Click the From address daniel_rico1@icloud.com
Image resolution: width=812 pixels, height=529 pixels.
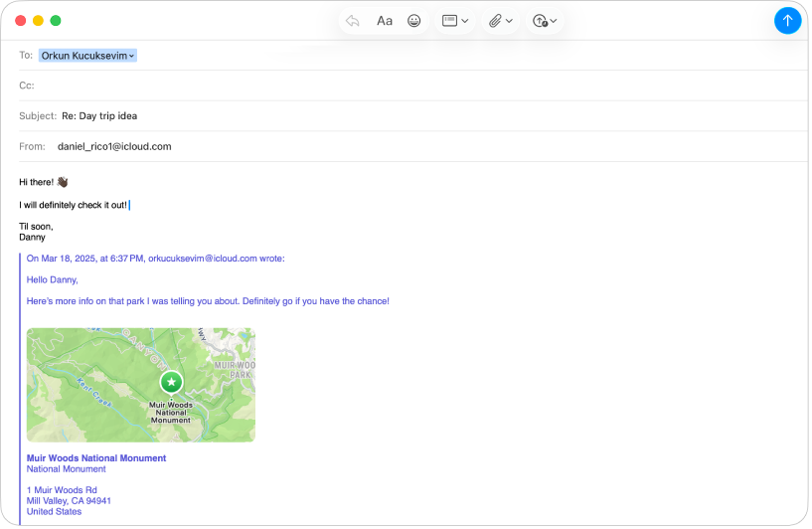point(115,147)
